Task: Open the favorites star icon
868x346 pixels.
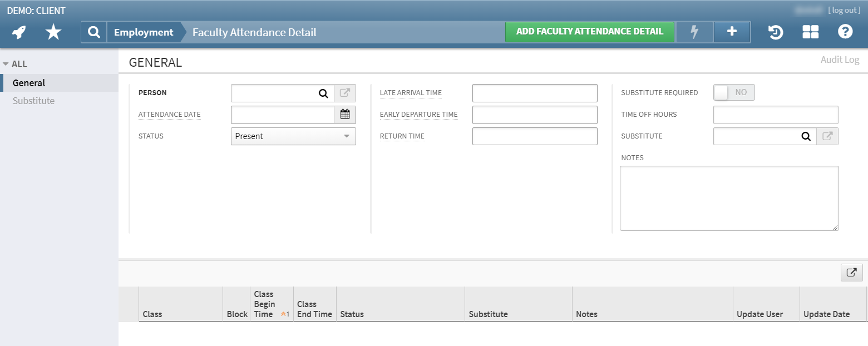Action: pyautogui.click(x=53, y=32)
